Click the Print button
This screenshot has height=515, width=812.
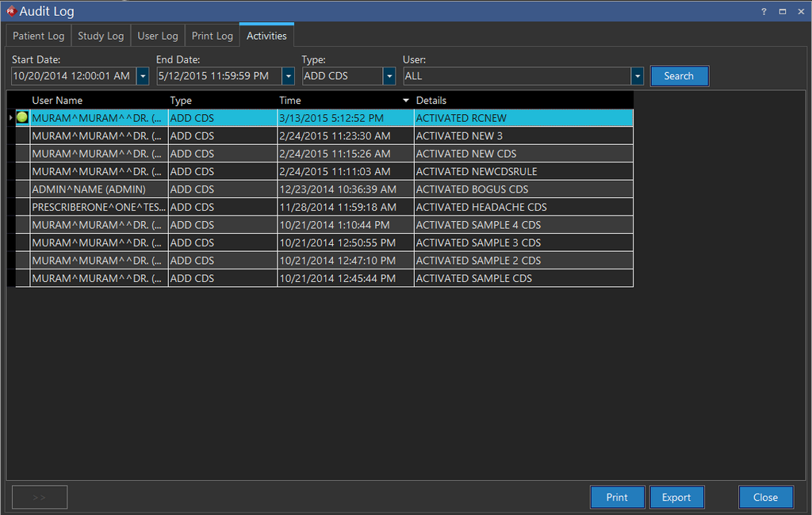coord(617,497)
